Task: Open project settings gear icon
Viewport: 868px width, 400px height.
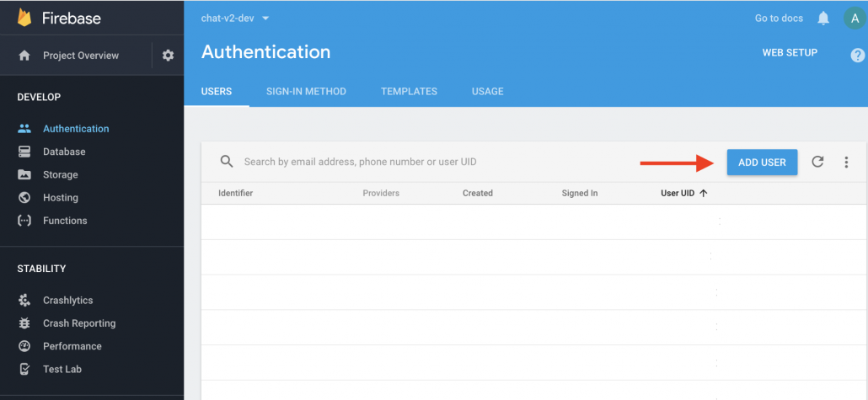Action: (x=168, y=56)
